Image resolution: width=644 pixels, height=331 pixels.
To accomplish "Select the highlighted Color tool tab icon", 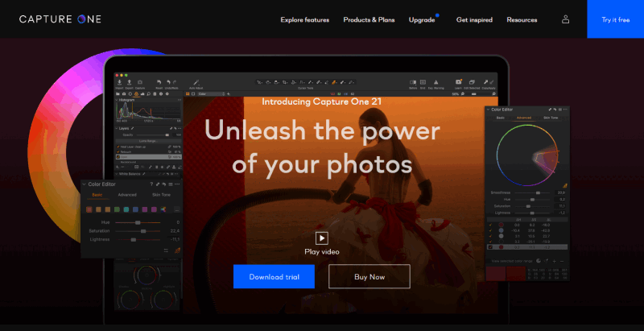I will pyautogui.click(x=135, y=94).
